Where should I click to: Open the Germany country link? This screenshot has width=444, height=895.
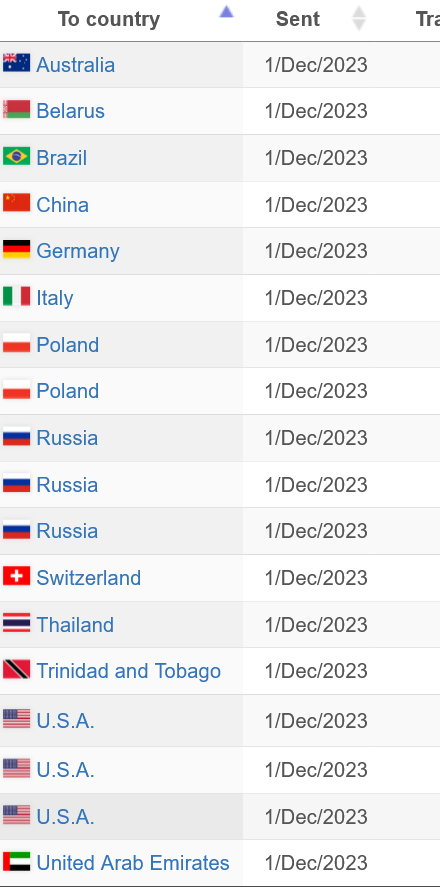[x=78, y=251]
